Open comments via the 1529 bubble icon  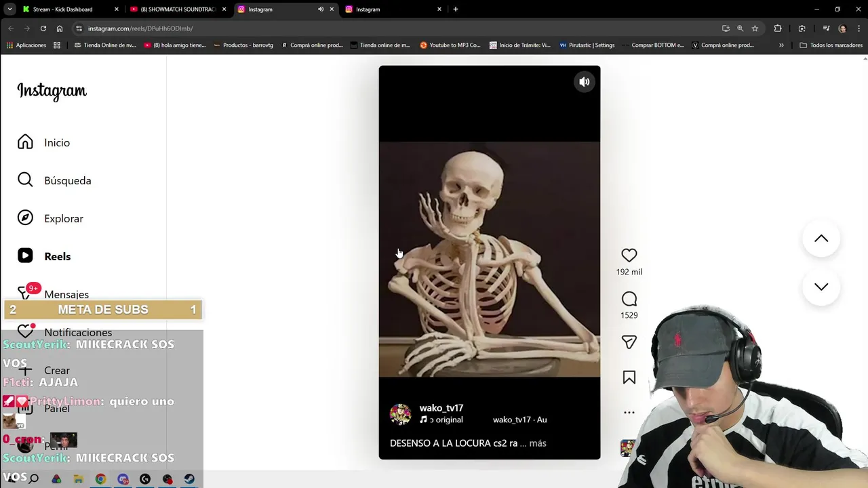(x=629, y=299)
